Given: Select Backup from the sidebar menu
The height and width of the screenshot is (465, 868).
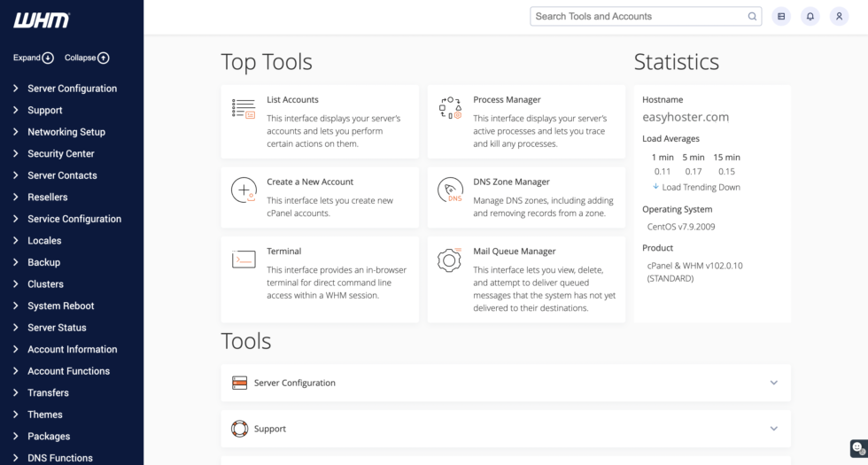Looking at the screenshot, I should coord(43,262).
